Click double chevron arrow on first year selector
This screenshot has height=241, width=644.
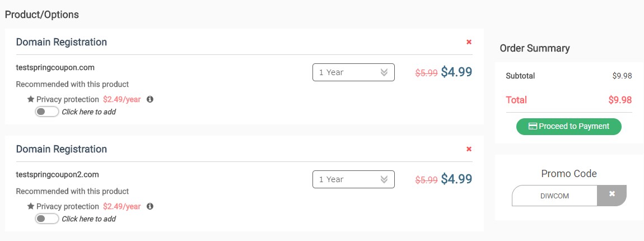384,72
